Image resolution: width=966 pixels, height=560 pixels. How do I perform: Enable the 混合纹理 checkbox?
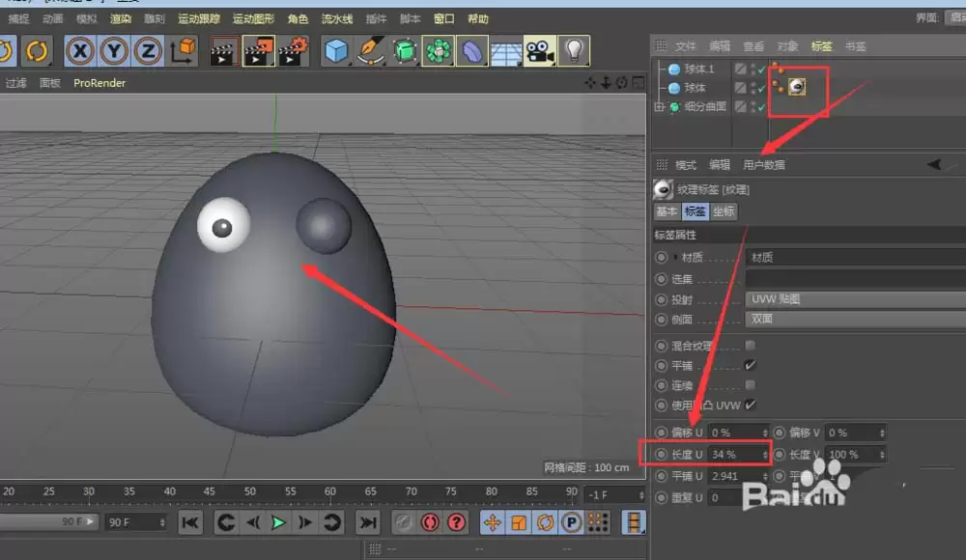point(751,345)
